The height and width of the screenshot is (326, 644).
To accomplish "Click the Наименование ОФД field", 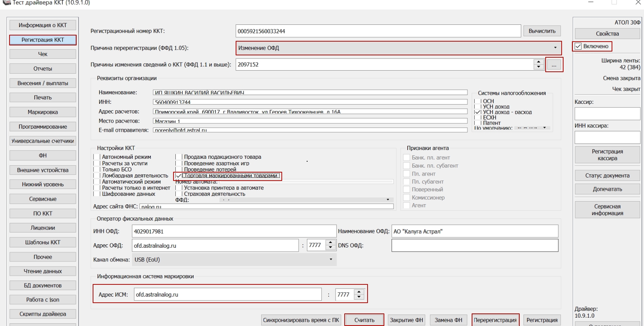I will click(475, 231).
